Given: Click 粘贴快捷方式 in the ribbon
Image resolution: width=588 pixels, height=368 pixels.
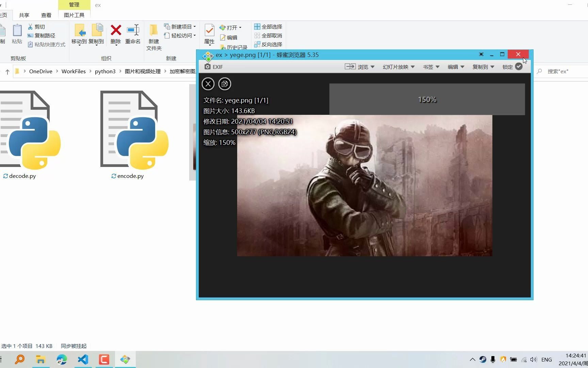Looking at the screenshot, I should pyautogui.click(x=46, y=44).
